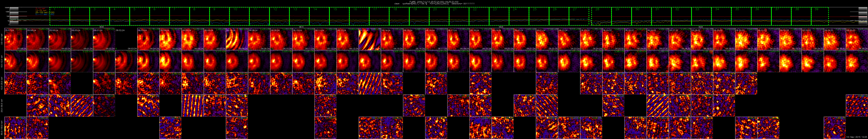Open the 3-6 keV image starting 05:57:24
868x139 pixels.
(x=15, y=39)
